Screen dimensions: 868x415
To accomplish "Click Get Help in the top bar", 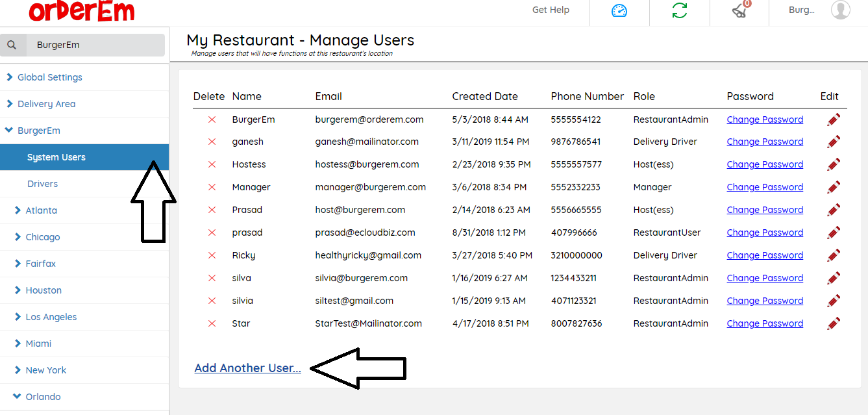I will coord(551,10).
